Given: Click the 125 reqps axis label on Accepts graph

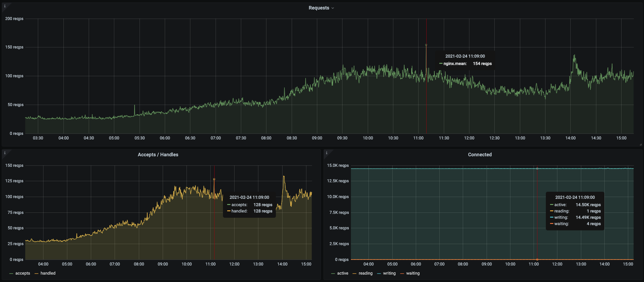Looking at the screenshot, I should (14, 181).
